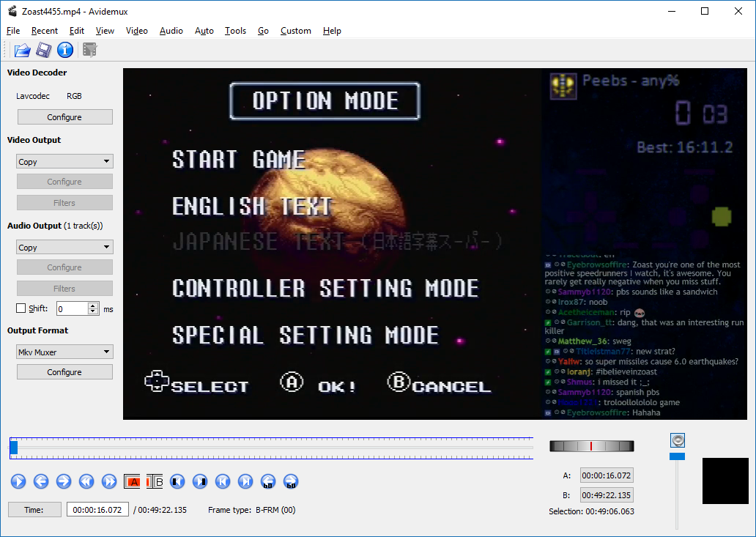Open the File menu
Viewport: 756px width, 537px height.
(13, 31)
